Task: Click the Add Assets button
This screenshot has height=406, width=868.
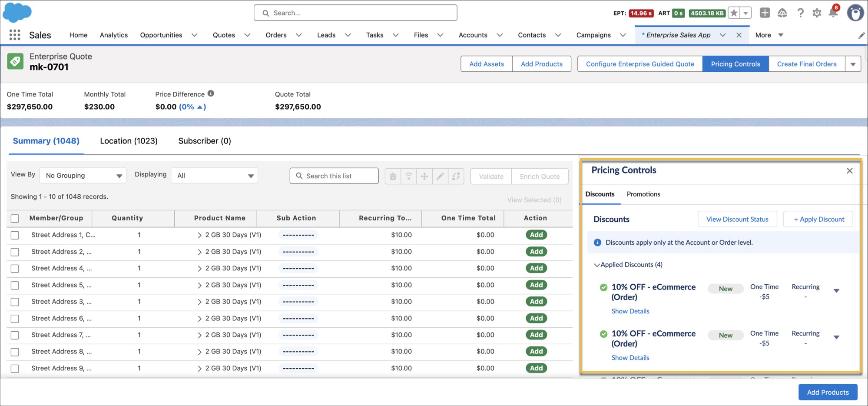Action: click(x=487, y=64)
